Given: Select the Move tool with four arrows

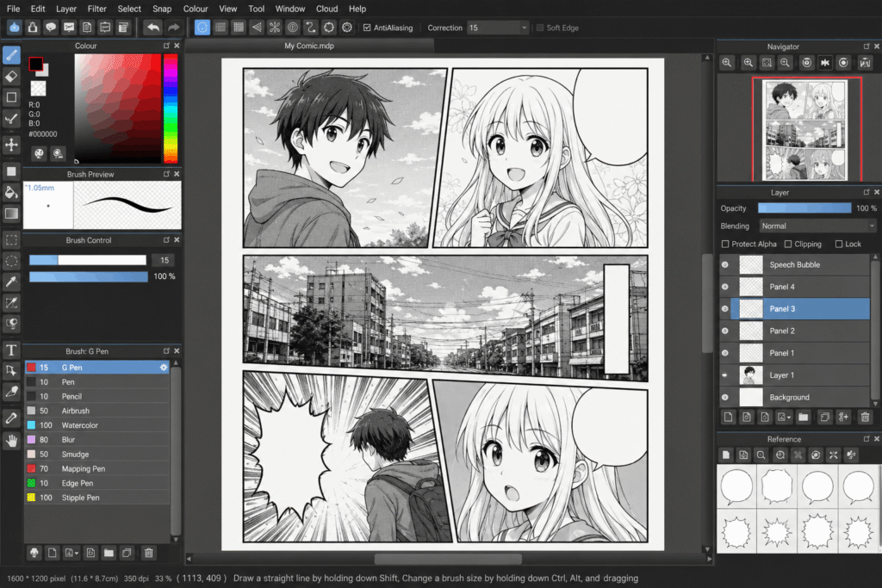Looking at the screenshot, I should coord(11,145).
